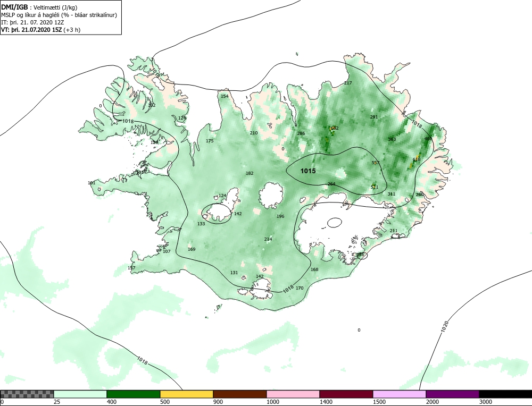Click the 175 value on the map
Viewport: 532px width, 406px height.
(x=210, y=141)
